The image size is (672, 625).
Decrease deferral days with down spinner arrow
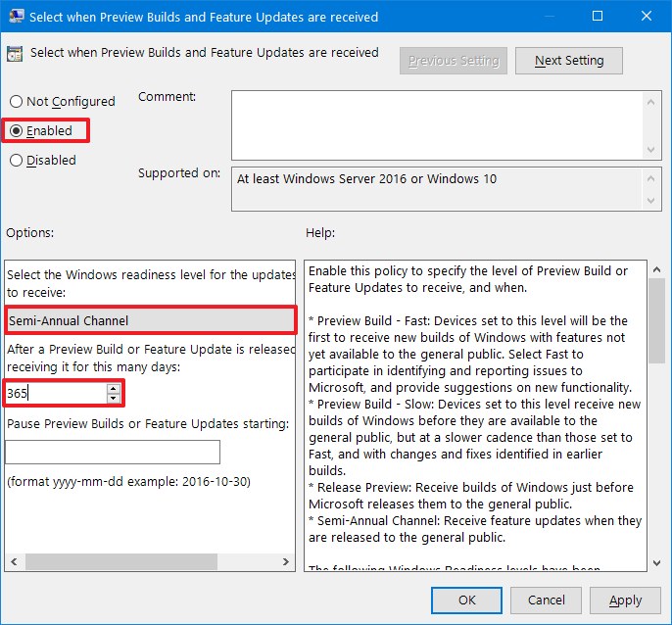coord(114,398)
